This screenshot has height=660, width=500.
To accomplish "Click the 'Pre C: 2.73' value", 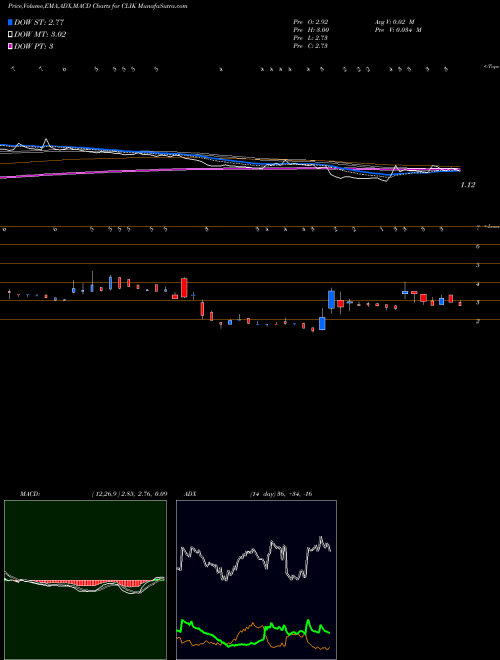I will (311, 46).
